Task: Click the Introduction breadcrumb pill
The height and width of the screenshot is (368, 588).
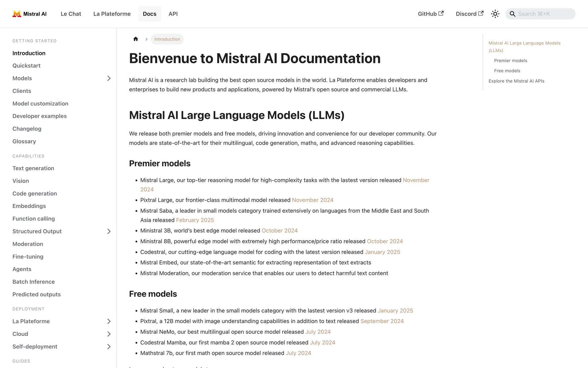Action: (167, 39)
